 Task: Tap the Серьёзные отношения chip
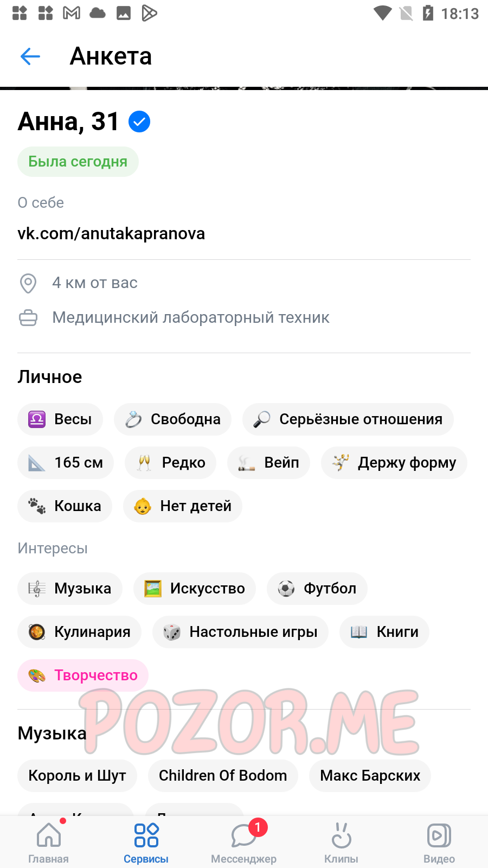click(x=348, y=419)
